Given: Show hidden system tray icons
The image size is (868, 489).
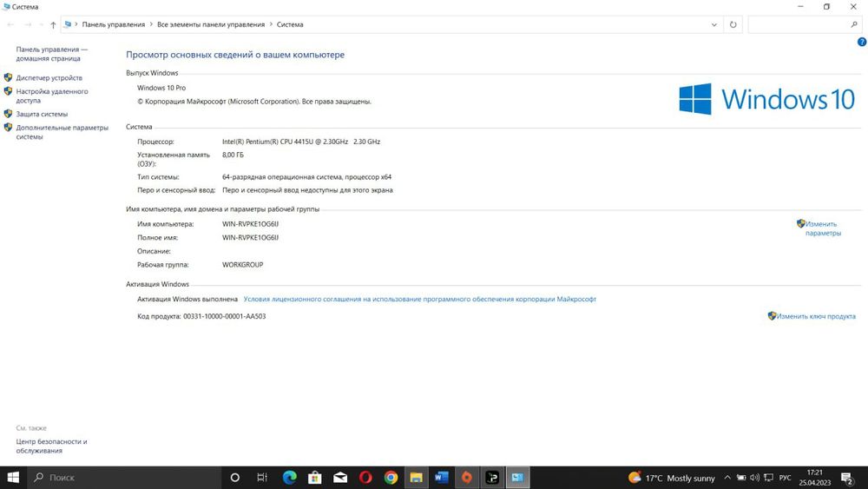Looking at the screenshot, I should click(x=727, y=478).
